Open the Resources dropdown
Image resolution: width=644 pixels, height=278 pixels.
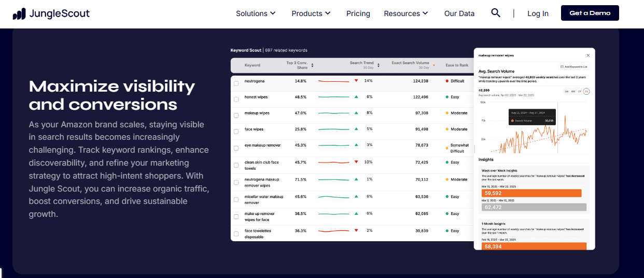point(406,13)
